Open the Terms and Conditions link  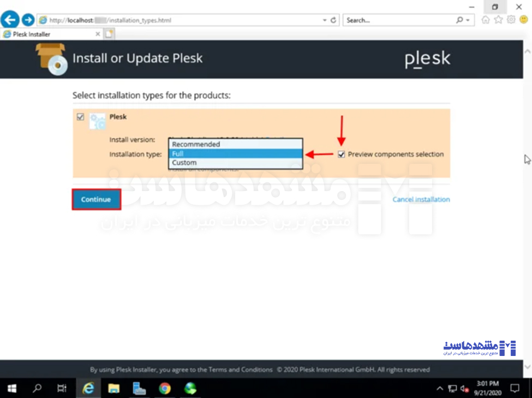tap(241, 370)
